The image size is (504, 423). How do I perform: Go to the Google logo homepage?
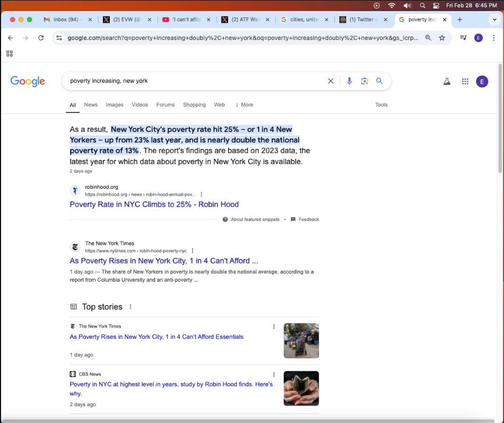pyautogui.click(x=27, y=81)
